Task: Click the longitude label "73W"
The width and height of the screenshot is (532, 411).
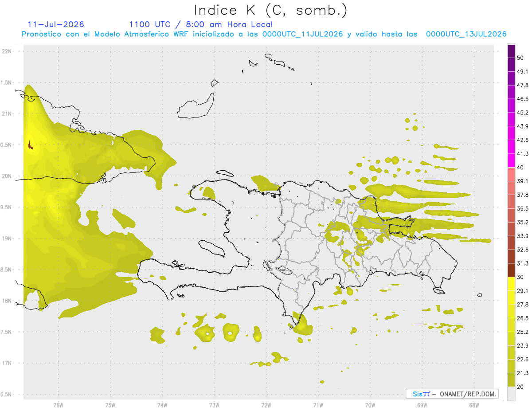Action: [214, 405]
